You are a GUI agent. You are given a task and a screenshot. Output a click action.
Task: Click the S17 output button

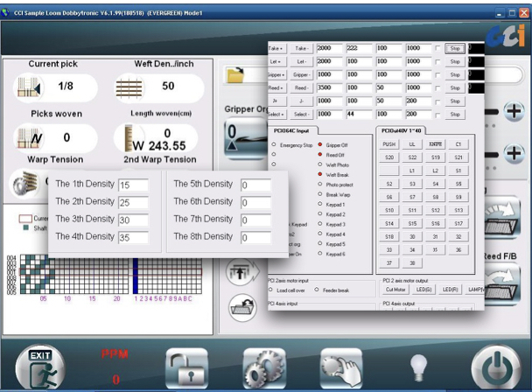tap(458, 224)
